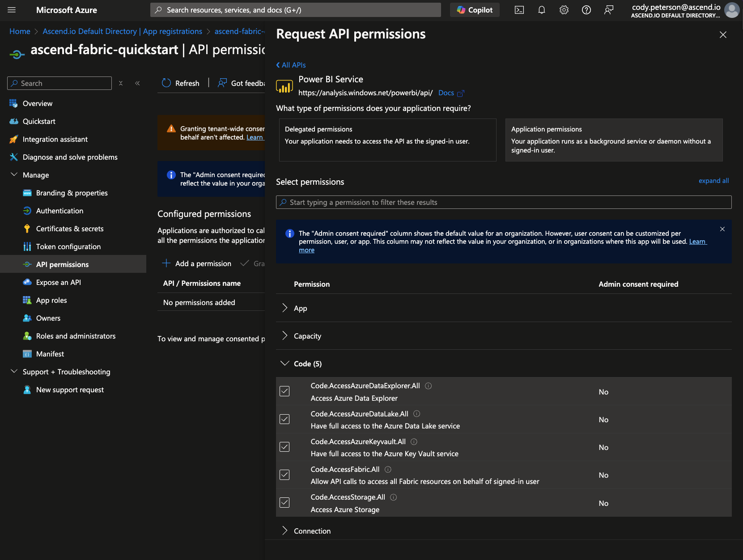The width and height of the screenshot is (743, 560).
Task: Click the Authentication icon
Action: click(27, 211)
